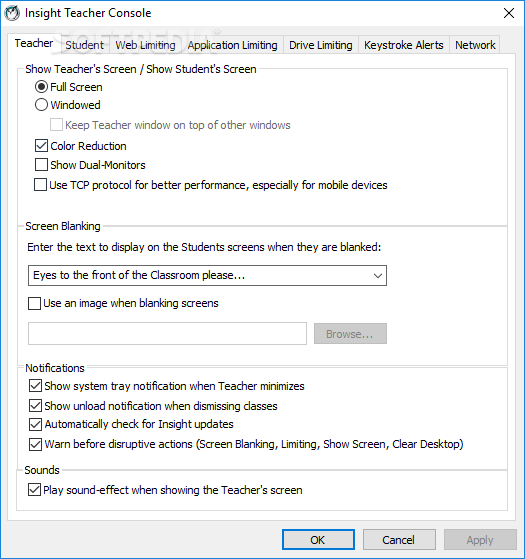Click 'Show Teacher's Screen / Show Student's Screen' heading

pyautogui.click(x=141, y=69)
